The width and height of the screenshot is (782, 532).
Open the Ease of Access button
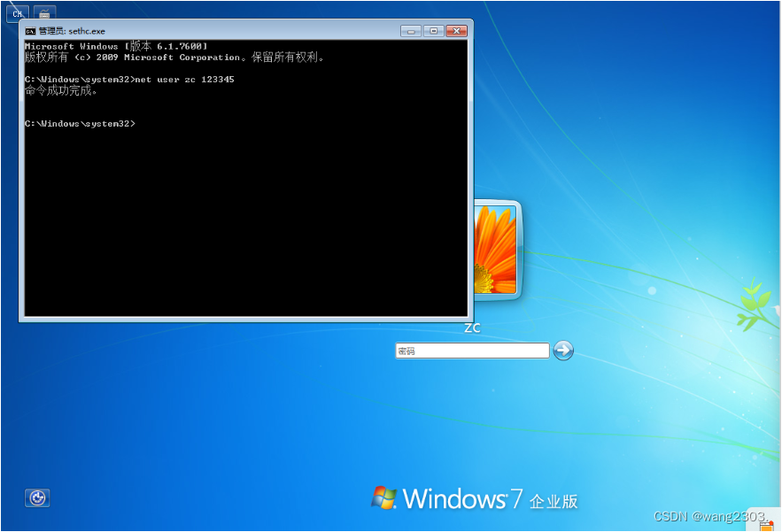pyautogui.click(x=37, y=497)
